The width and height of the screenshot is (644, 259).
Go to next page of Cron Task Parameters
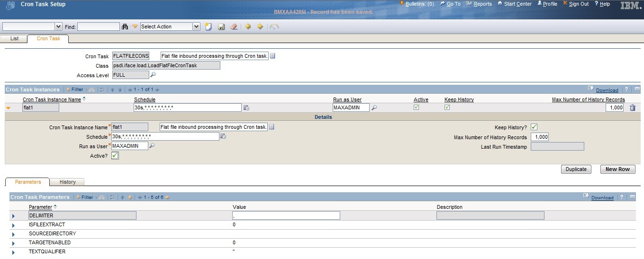(x=167, y=197)
